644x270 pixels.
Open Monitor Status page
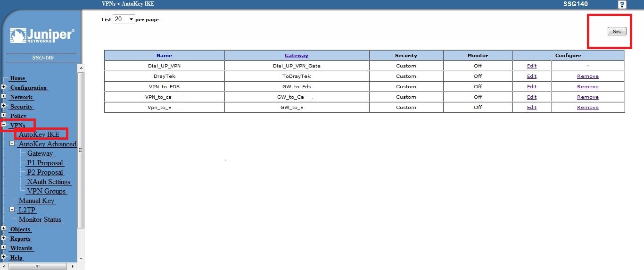40,219
